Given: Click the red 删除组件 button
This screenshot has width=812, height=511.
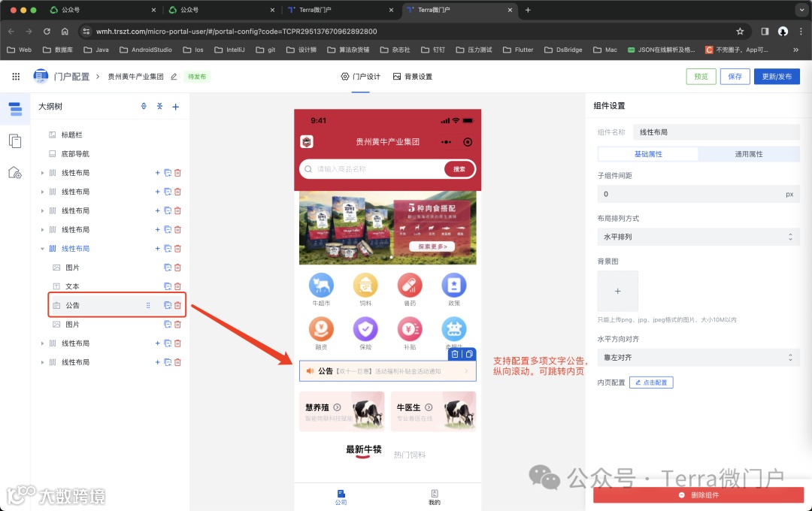Looking at the screenshot, I should pos(698,495).
